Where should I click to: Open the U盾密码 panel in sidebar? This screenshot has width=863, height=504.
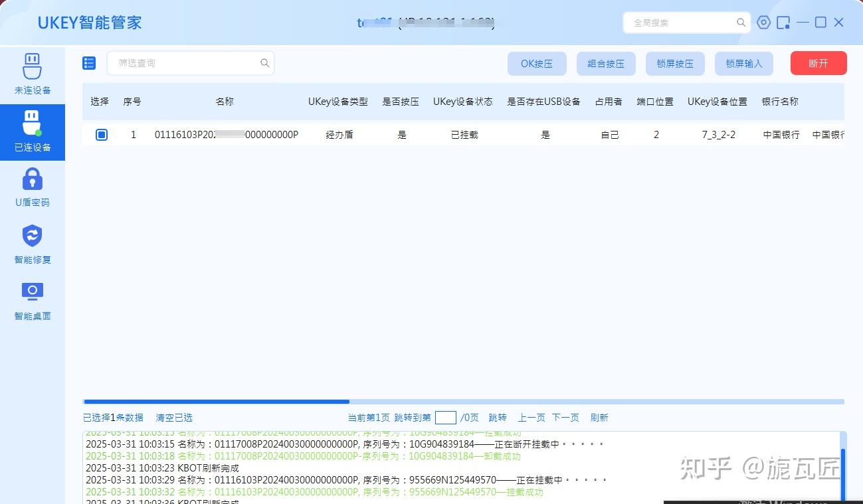(x=32, y=189)
